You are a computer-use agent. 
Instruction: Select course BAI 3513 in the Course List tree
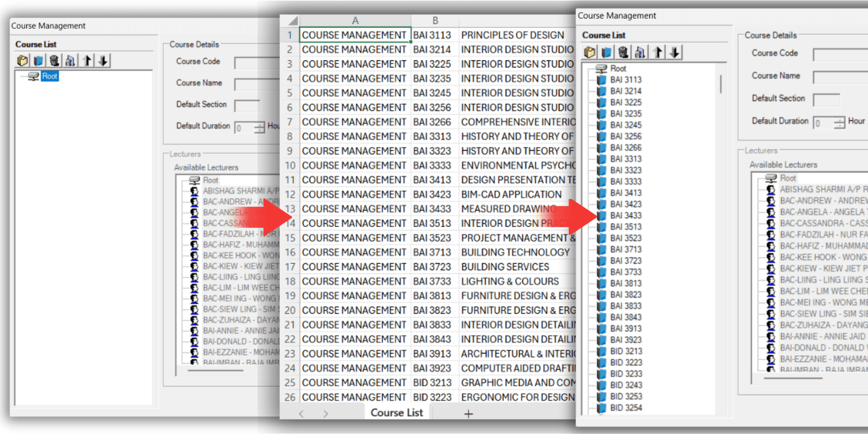[625, 227]
